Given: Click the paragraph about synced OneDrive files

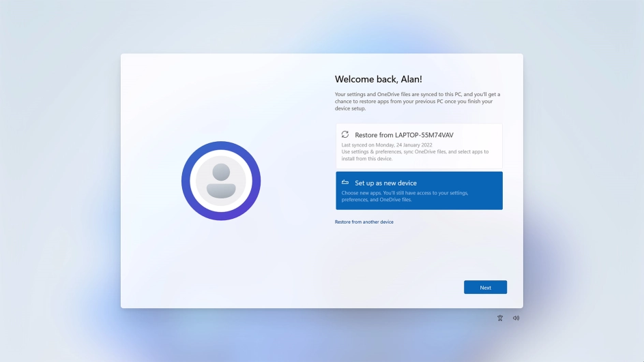Looking at the screenshot, I should click(x=418, y=102).
